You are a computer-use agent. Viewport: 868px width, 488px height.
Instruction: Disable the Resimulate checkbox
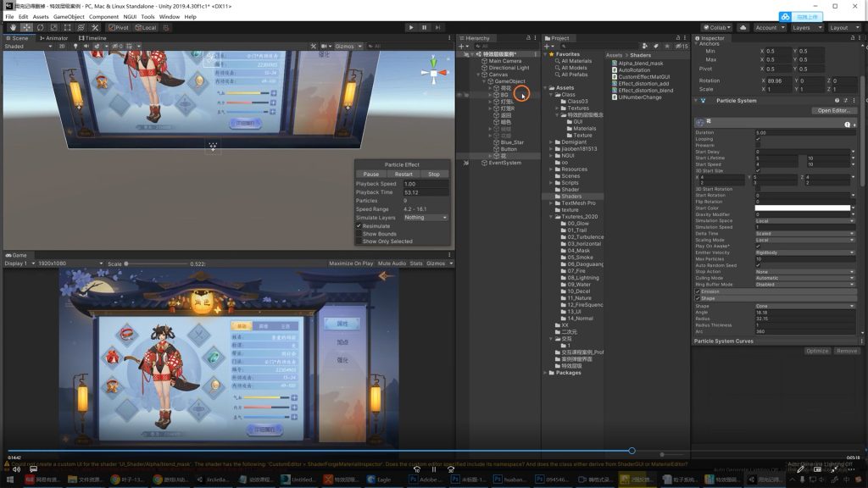click(x=359, y=226)
